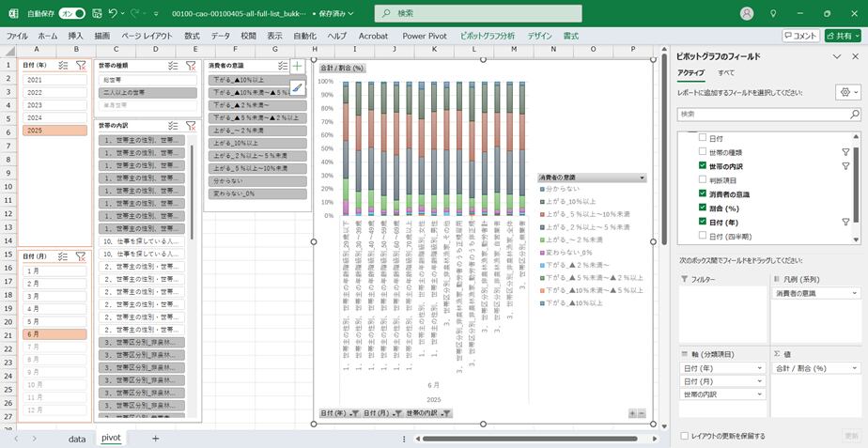Image resolution: width=868 pixels, height=448 pixels.
Task: Check the 日付 field checkbox
Action: pos(702,137)
